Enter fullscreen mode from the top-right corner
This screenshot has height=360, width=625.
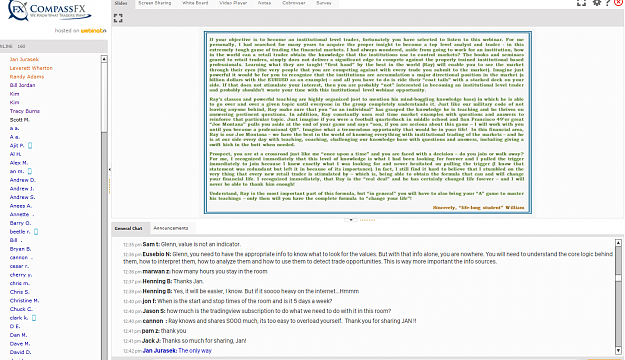click(582, 2)
